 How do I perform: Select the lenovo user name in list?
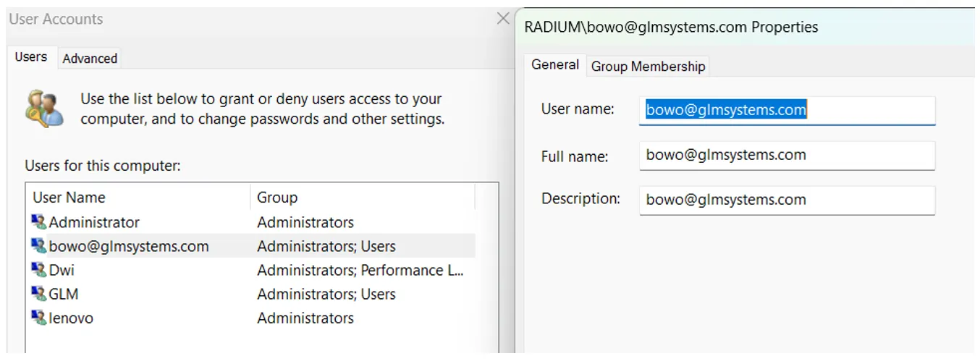[x=71, y=318]
